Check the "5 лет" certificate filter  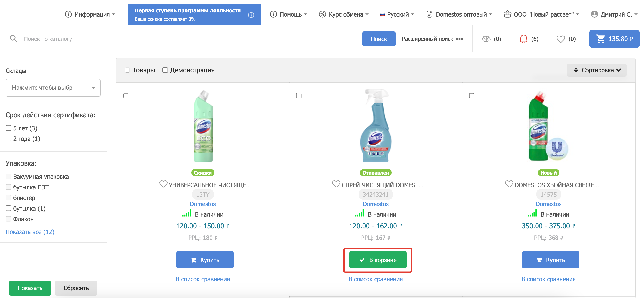coord(8,128)
